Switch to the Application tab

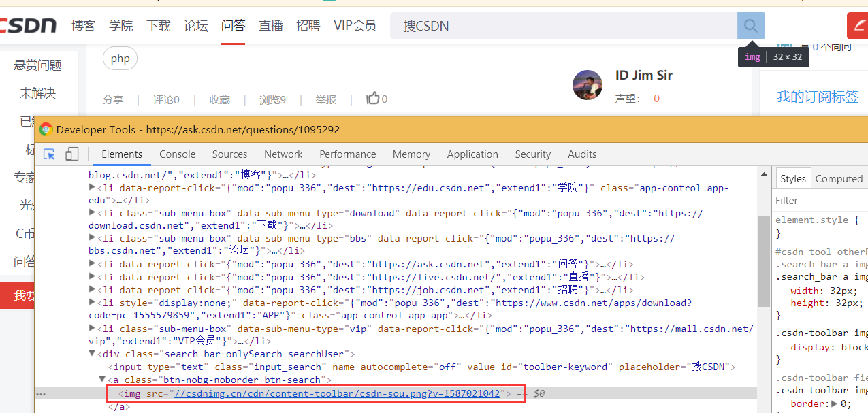472,154
